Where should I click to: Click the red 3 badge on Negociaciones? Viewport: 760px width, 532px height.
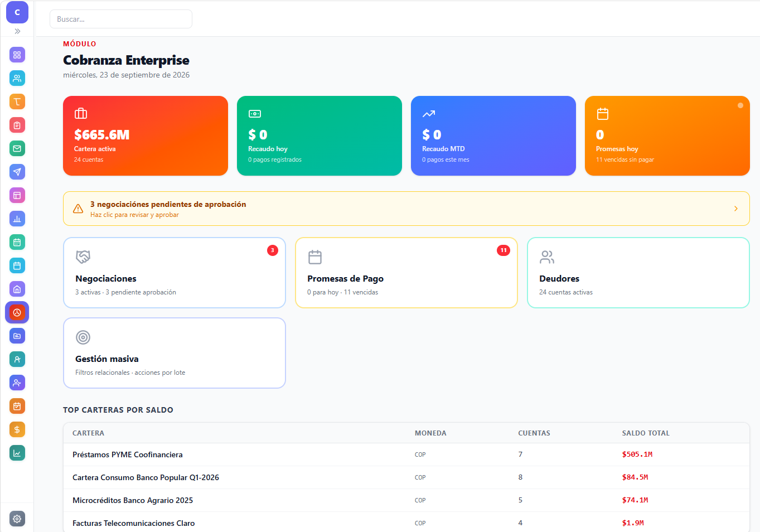[x=272, y=250]
